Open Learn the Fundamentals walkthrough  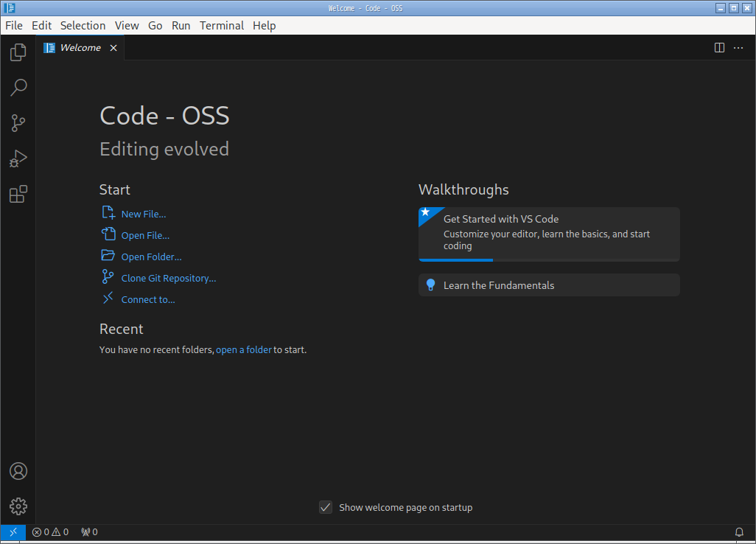[549, 285]
